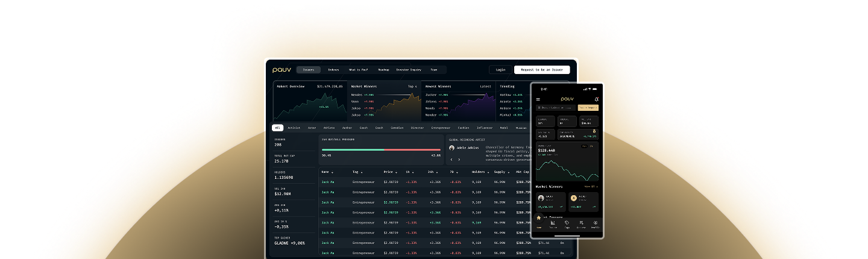Open Investor Inquiry nav item
This screenshot has height=259, width=868.
point(409,70)
